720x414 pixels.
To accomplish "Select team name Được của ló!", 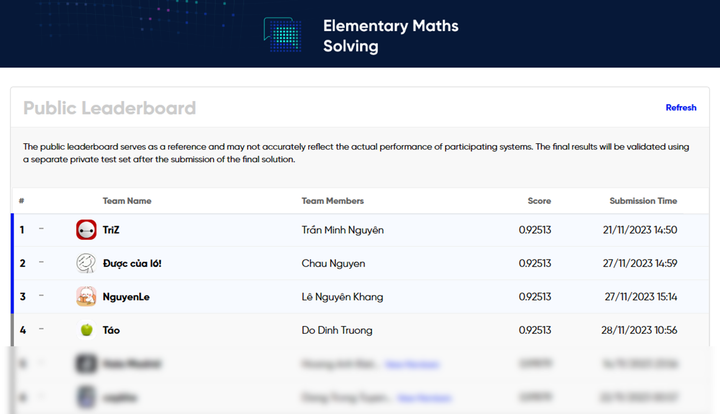I will tap(132, 263).
